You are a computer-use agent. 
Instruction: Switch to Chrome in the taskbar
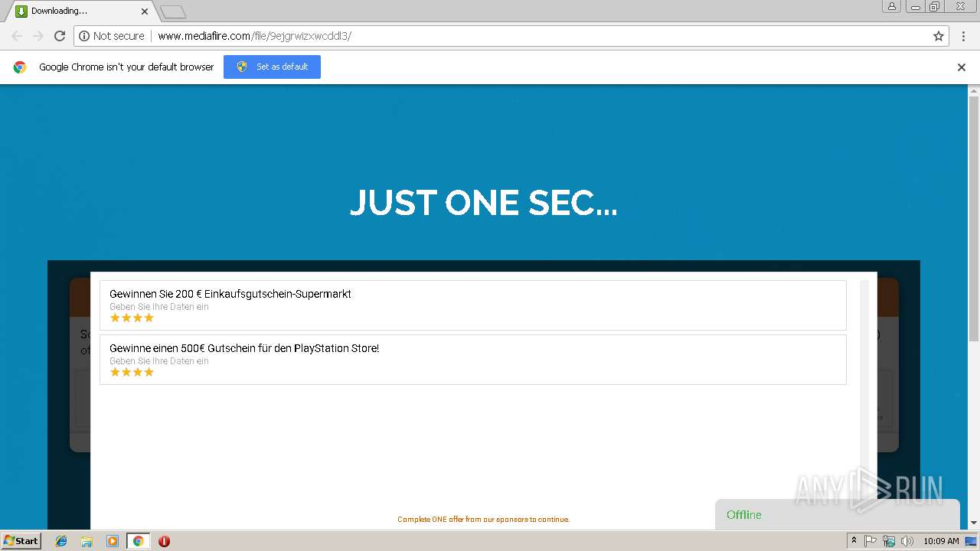pyautogui.click(x=138, y=541)
